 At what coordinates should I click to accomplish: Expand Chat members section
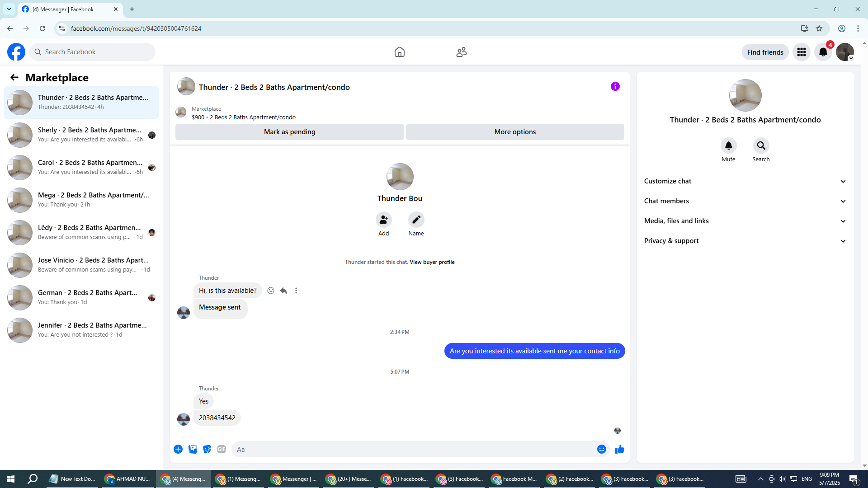pos(745,201)
